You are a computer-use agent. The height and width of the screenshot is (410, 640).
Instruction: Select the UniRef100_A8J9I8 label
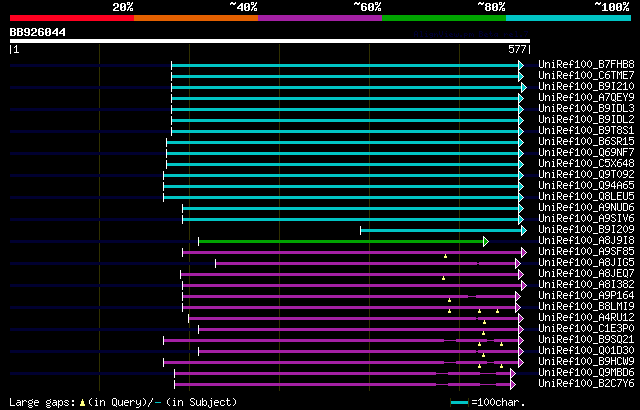pos(586,241)
